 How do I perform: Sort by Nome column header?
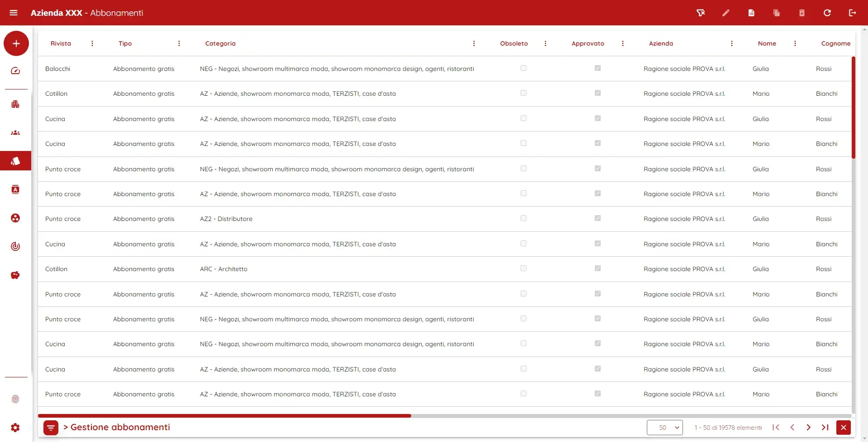point(767,43)
